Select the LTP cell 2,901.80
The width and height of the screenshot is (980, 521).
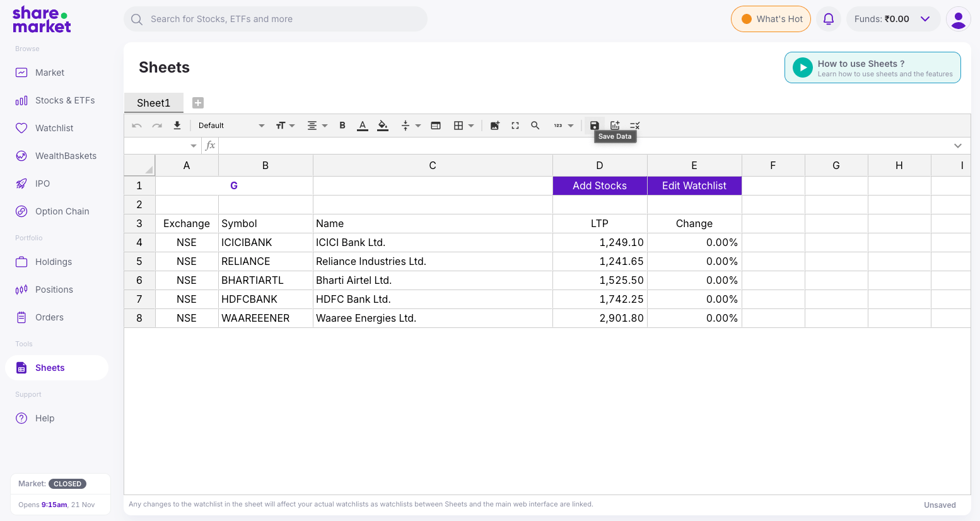(600, 318)
